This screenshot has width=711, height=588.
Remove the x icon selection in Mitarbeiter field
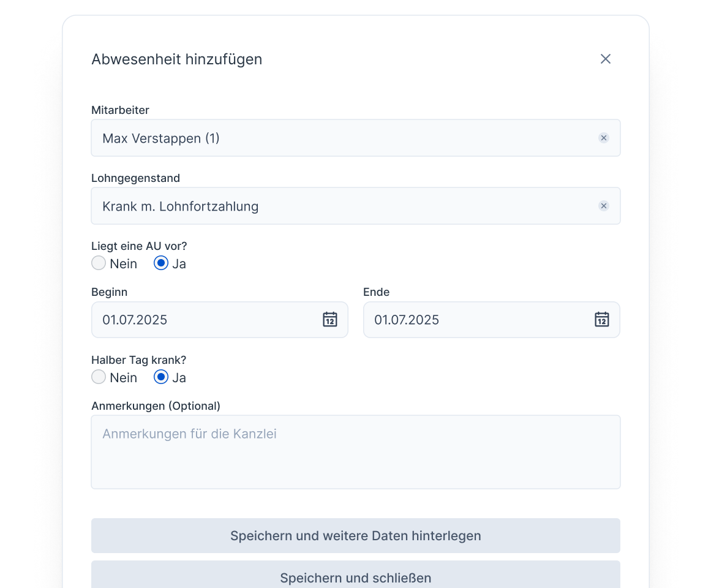pyautogui.click(x=604, y=138)
